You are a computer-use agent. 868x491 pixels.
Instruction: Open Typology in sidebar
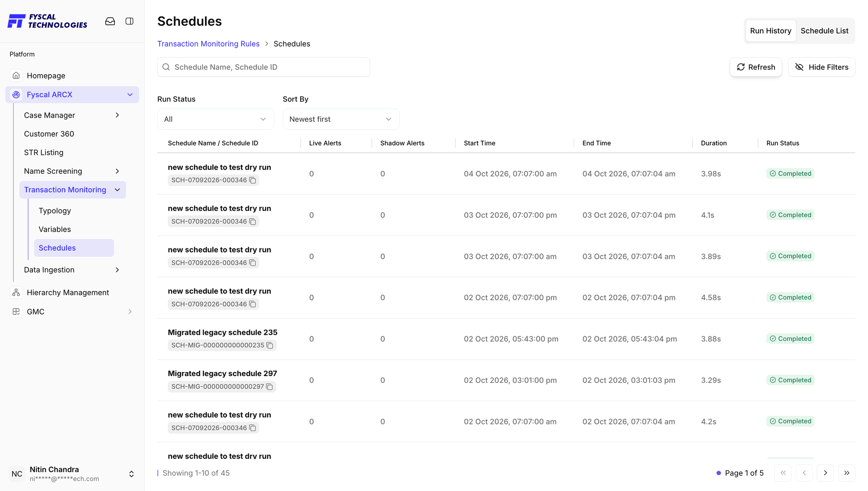point(55,211)
